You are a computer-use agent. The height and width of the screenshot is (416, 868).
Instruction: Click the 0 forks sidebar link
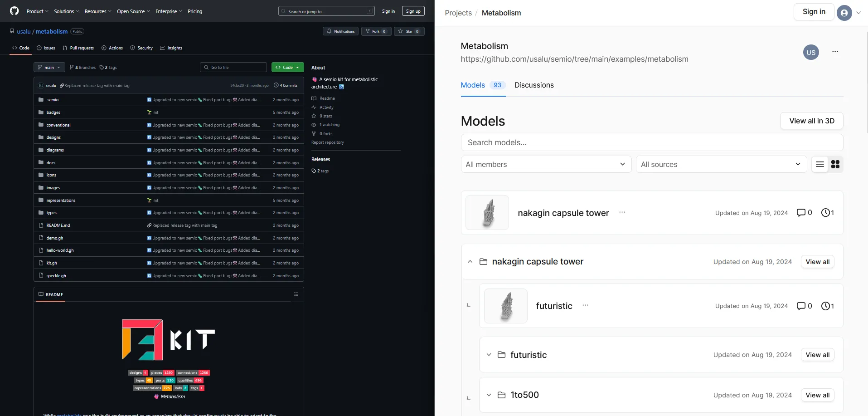(322, 134)
